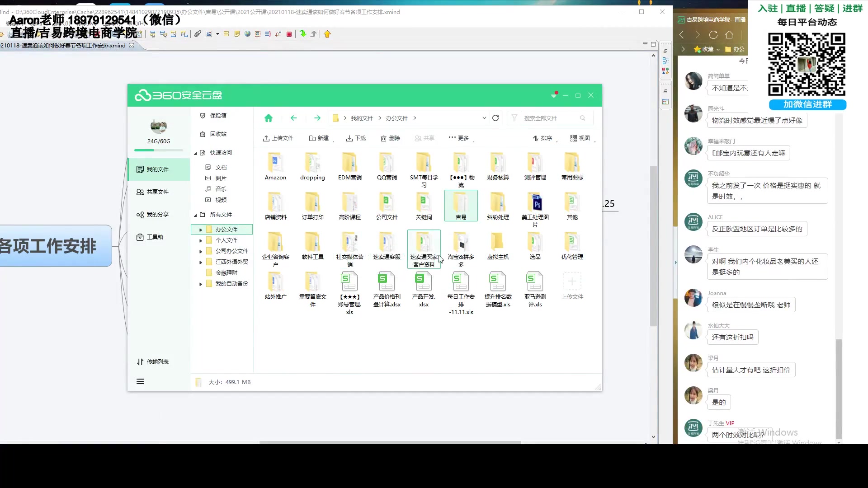
Task: Open the 吉易 folder
Action: [461, 206]
